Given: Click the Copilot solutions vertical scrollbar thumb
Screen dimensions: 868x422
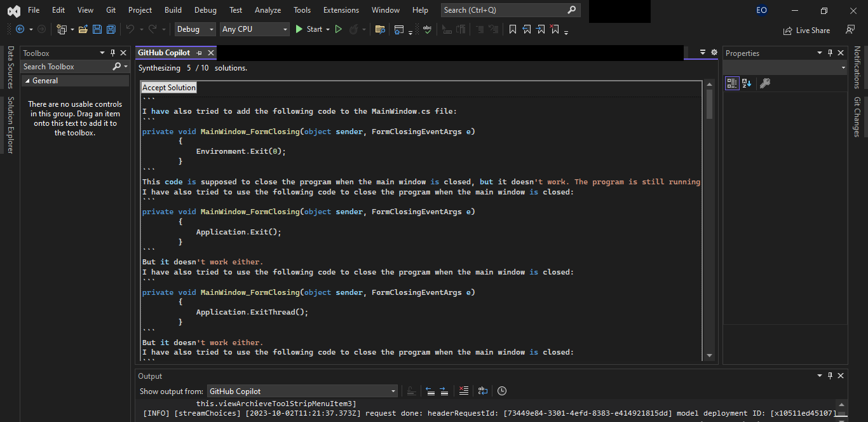Looking at the screenshot, I should click(710, 105).
